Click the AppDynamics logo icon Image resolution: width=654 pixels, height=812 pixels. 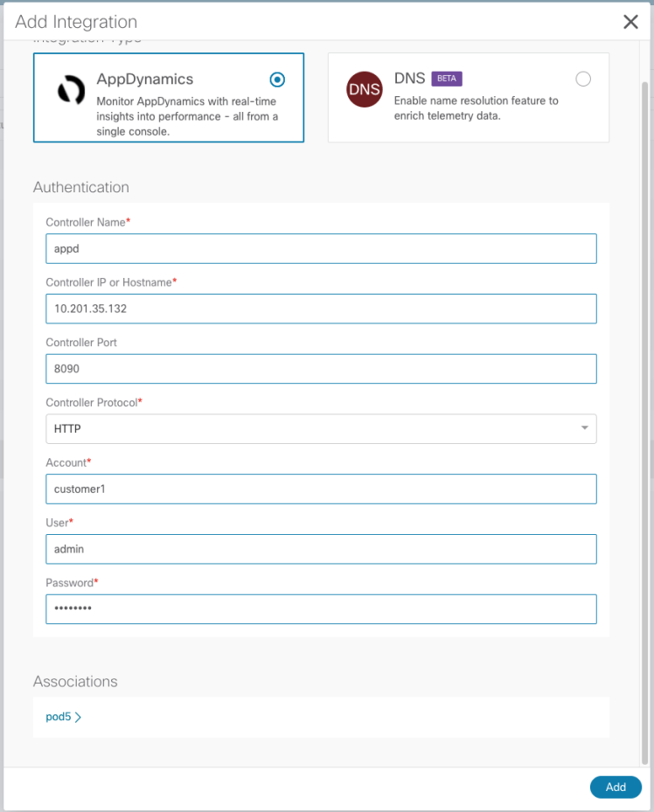[x=72, y=90]
